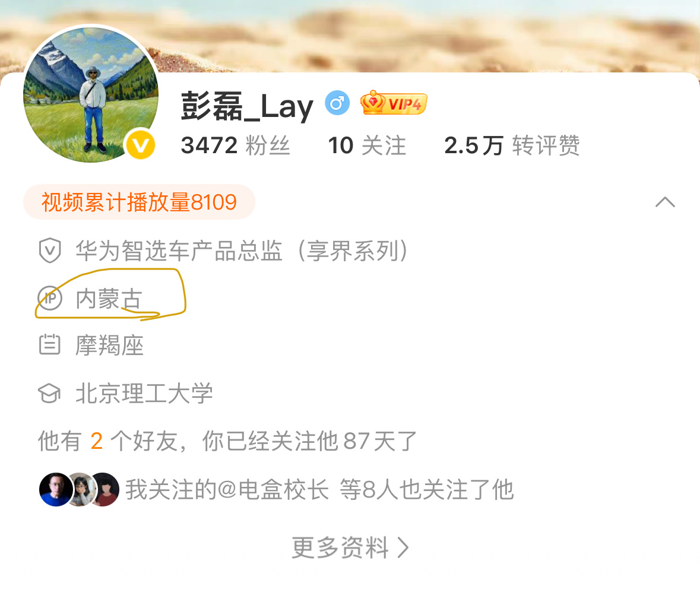Tap 我关注的@电盒校长 mutual followers text

coord(227,489)
